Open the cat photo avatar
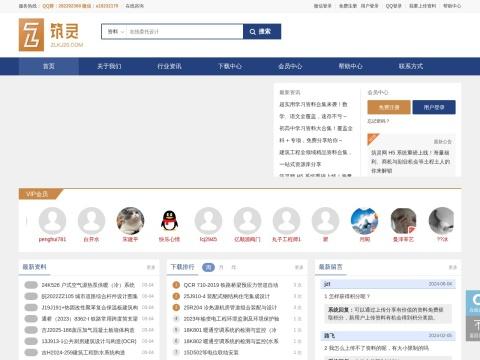This screenshot has height=360, width=480. [x=130, y=221]
